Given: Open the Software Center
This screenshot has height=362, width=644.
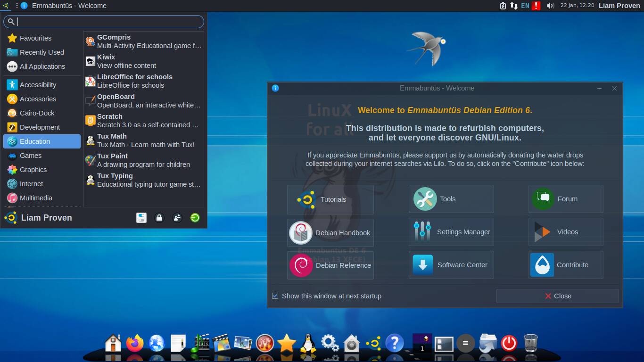Looking at the screenshot, I should click(x=451, y=265).
